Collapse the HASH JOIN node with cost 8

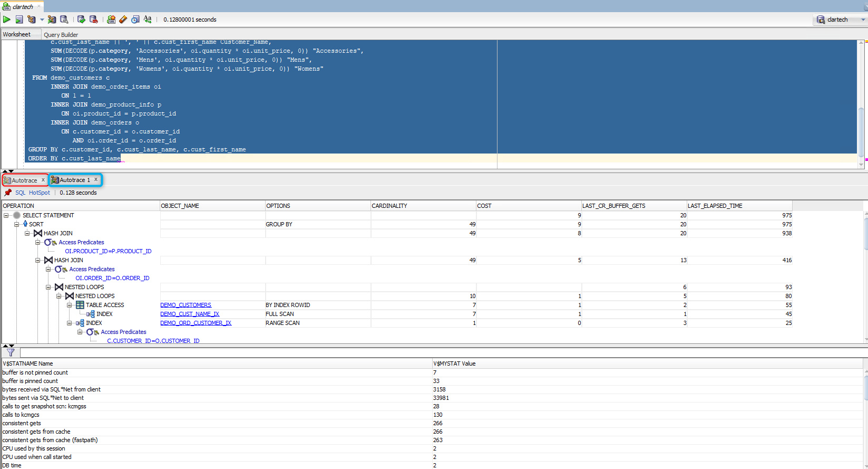click(x=27, y=233)
